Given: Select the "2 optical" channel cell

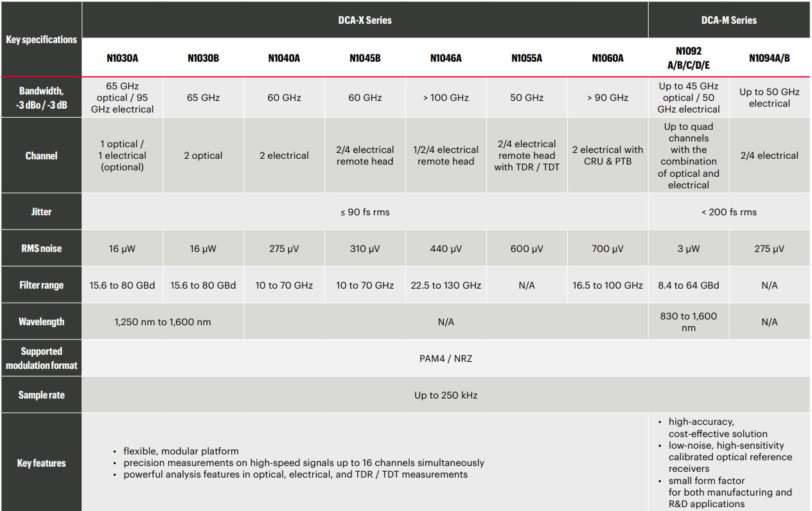Looking at the screenshot, I should [x=204, y=156].
